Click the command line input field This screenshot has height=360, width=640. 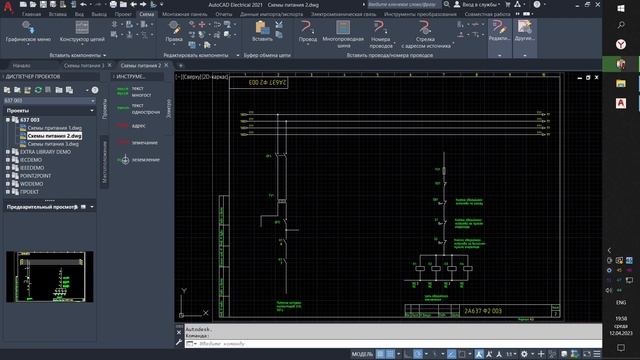point(393,344)
